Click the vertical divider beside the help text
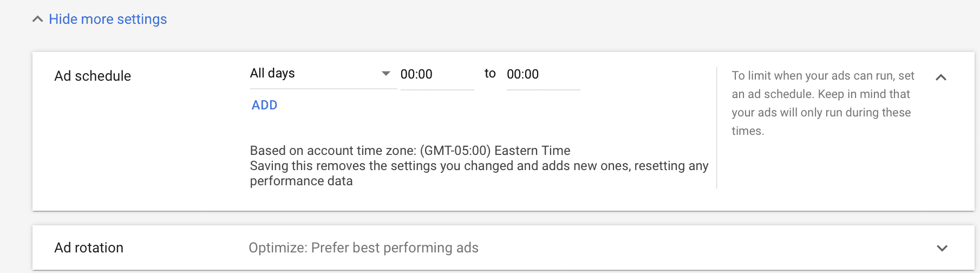This screenshot has height=273, width=980. pos(716,128)
